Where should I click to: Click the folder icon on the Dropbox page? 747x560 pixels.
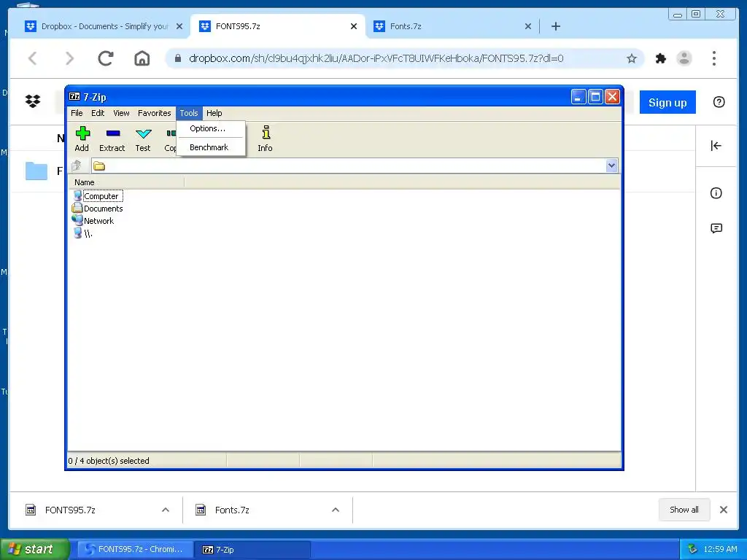point(36,171)
